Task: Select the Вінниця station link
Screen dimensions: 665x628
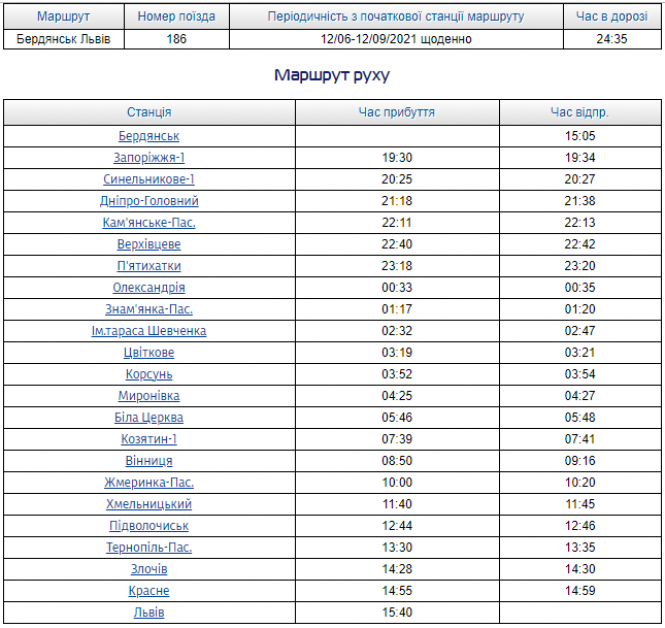Action: tap(149, 461)
